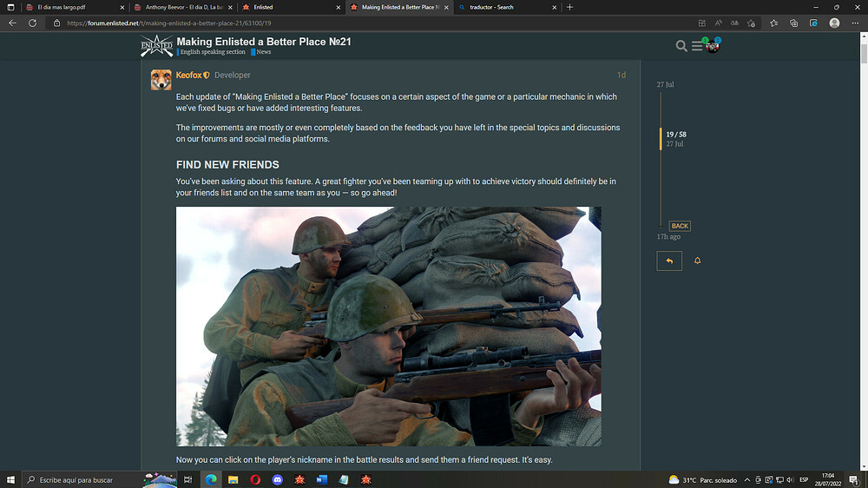Switch to the traductor - Search tab
868x488 pixels.
pyautogui.click(x=507, y=7)
